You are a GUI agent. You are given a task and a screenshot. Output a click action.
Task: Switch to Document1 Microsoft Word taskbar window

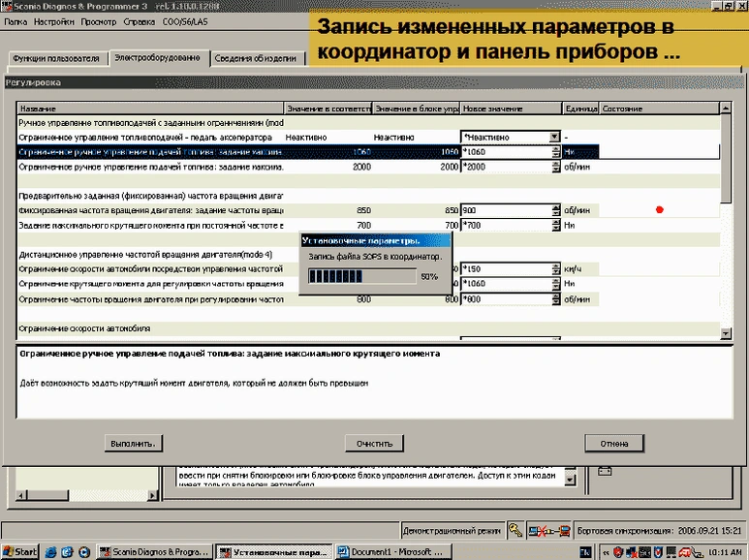click(x=383, y=551)
